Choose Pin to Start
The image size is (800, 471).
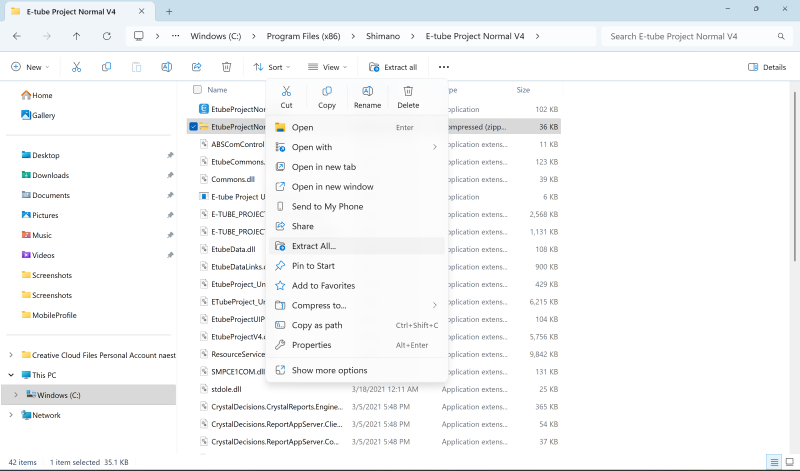click(356, 266)
